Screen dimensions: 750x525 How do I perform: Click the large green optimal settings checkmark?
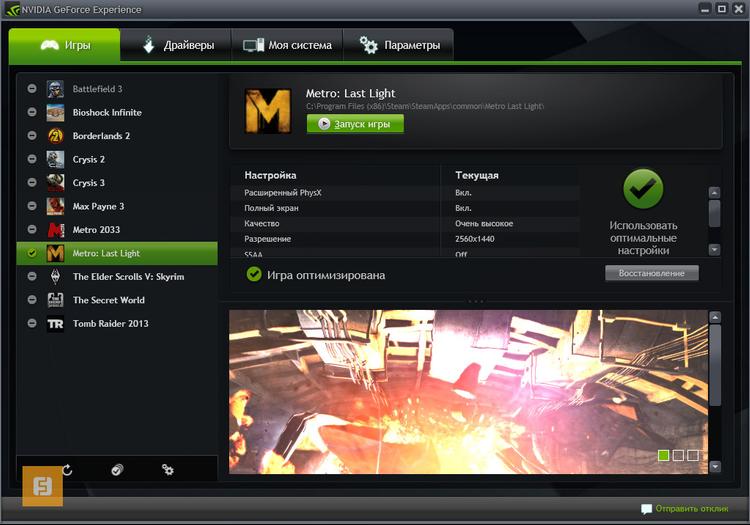[x=643, y=189]
